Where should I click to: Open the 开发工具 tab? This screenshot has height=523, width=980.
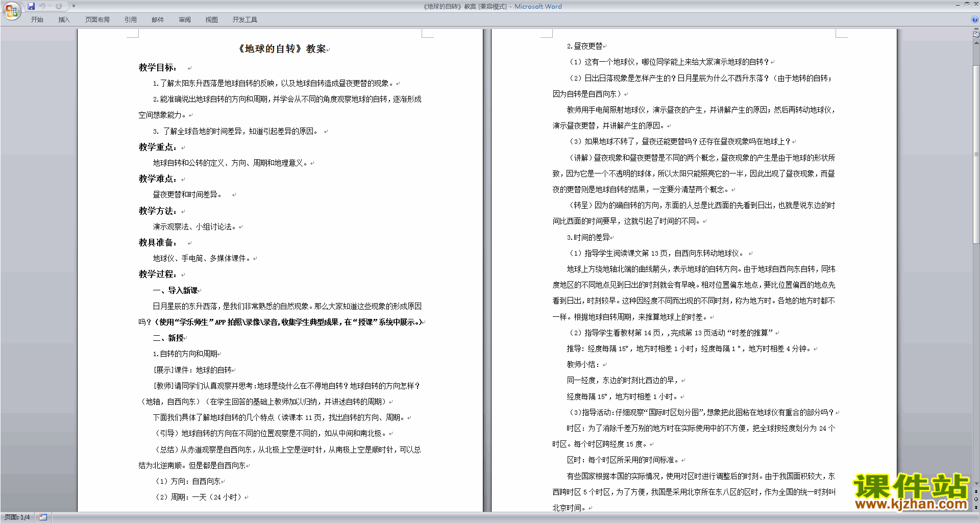point(245,20)
